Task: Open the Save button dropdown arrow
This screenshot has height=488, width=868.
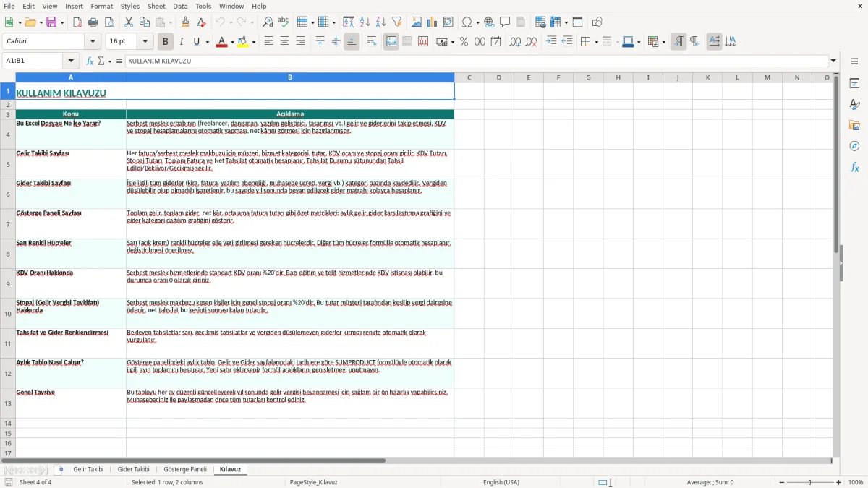Action: [62, 22]
